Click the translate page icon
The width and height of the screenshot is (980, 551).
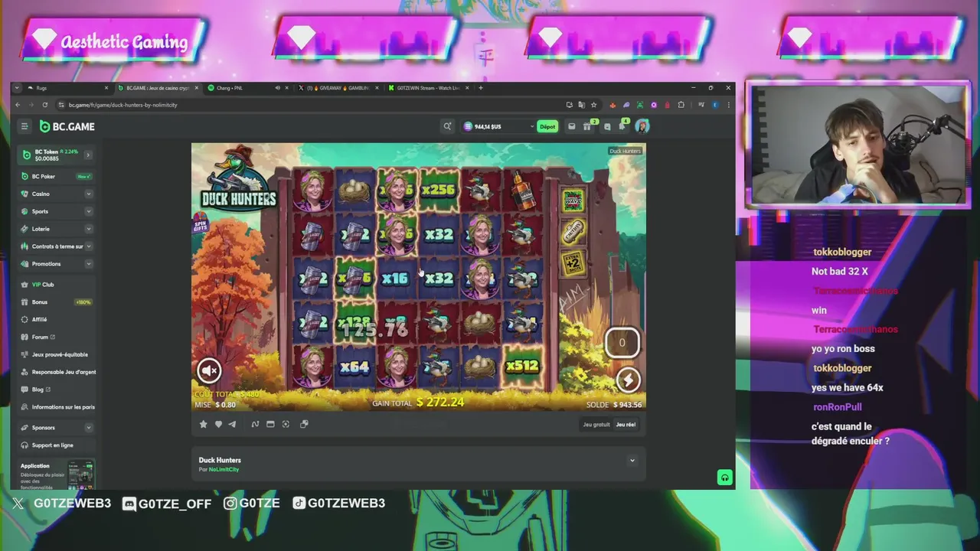(581, 105)
